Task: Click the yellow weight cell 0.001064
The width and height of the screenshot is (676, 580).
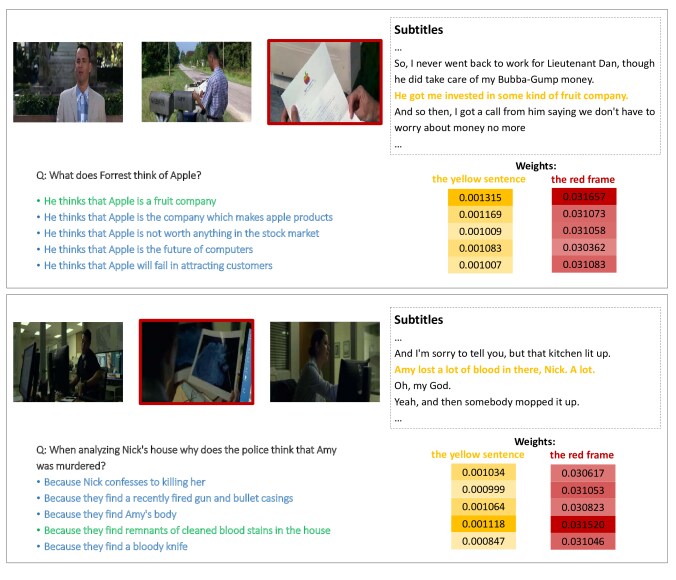Action: click(x=483, y=507)
